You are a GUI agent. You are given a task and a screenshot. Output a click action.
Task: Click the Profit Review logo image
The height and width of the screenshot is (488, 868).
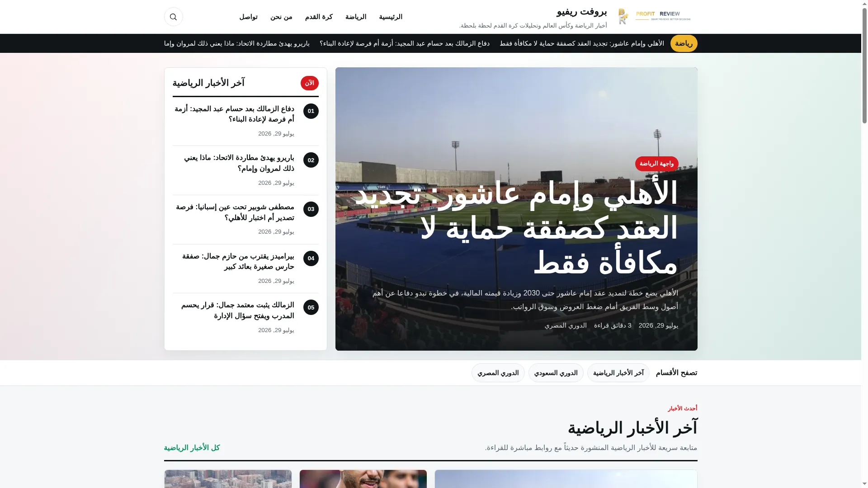pyautogui.click(x=654, y=17)
